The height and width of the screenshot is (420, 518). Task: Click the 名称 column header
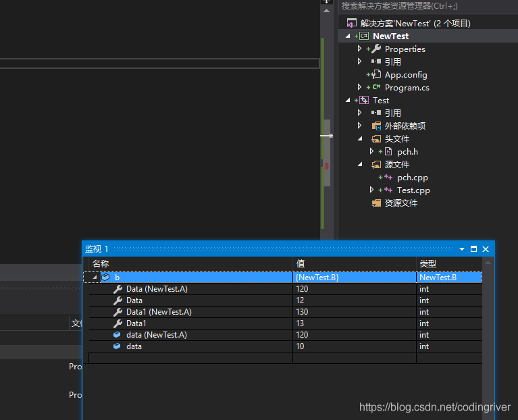click(191, 264)
